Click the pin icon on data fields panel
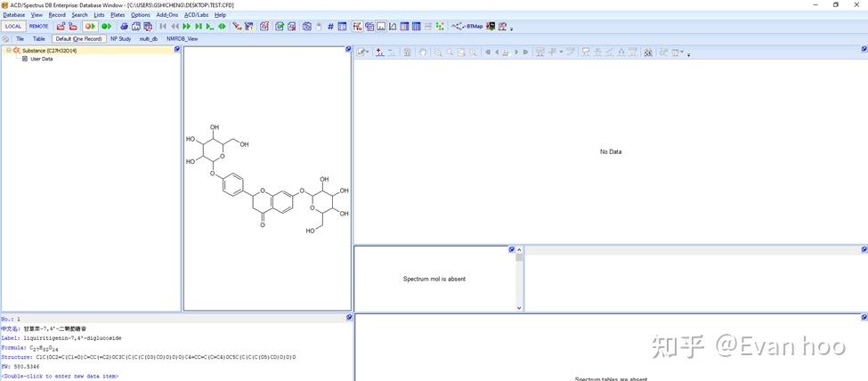Screen dimensions: 868x381 click(349, 317)
